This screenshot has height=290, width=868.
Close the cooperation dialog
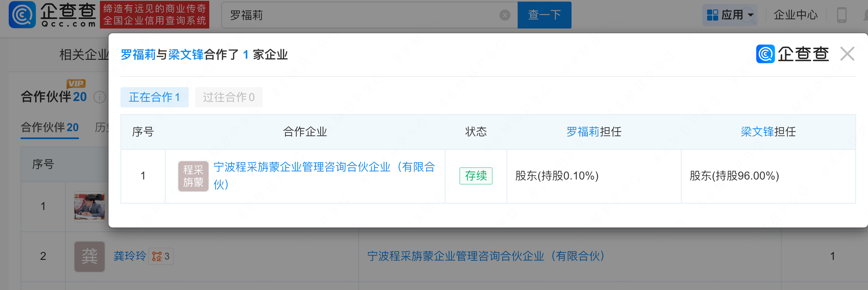[x=847, y=54]
